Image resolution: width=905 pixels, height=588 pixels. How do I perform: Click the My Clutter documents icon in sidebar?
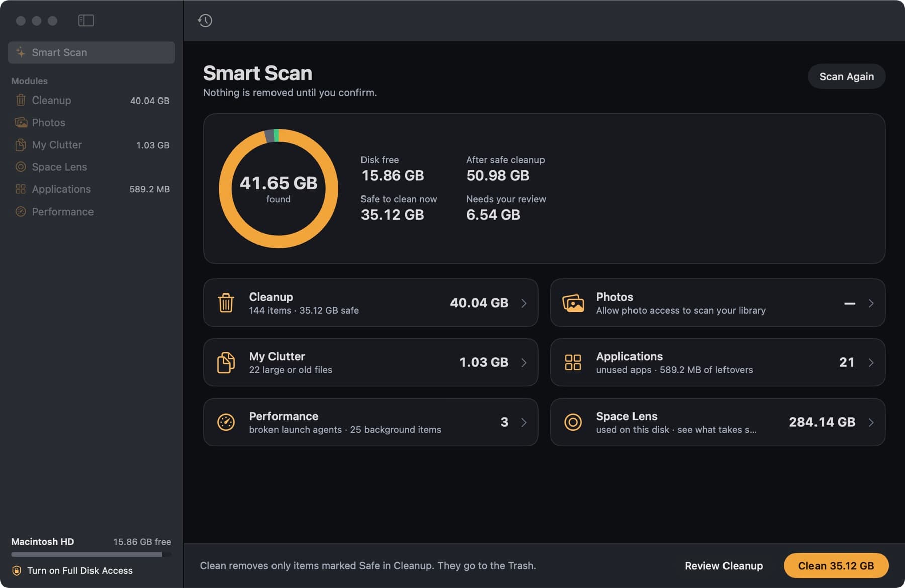tap(21, 145)
